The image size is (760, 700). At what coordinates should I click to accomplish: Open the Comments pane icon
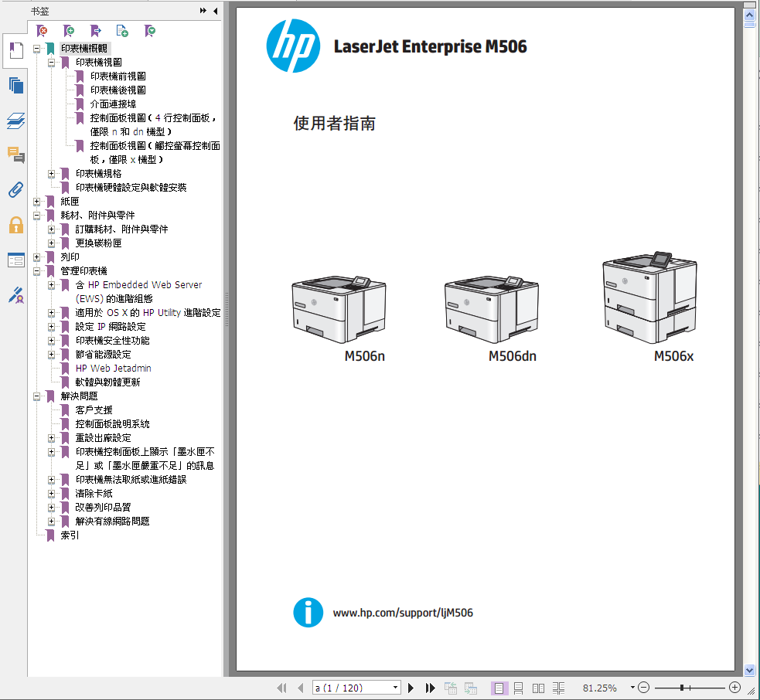tap(15, 155)
